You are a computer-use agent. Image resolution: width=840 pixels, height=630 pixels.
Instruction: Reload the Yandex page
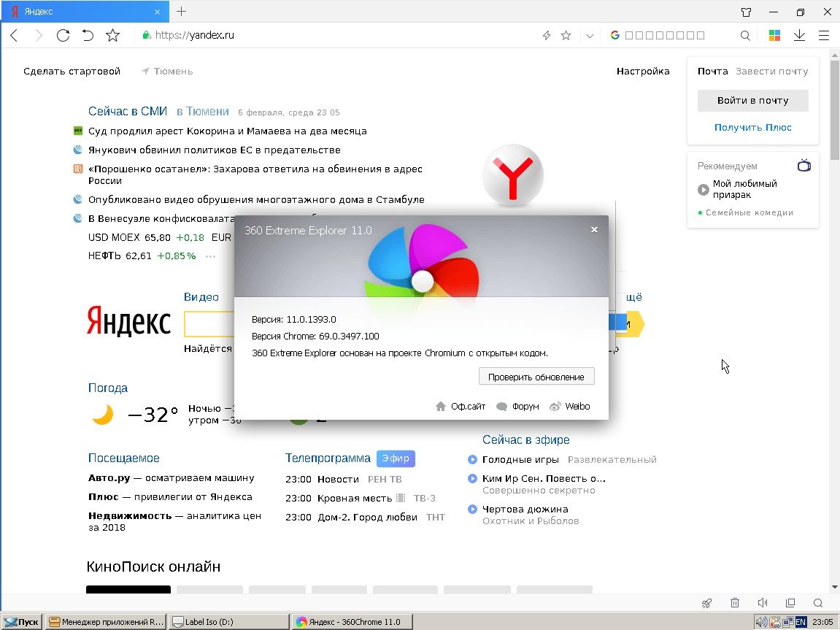63,35
